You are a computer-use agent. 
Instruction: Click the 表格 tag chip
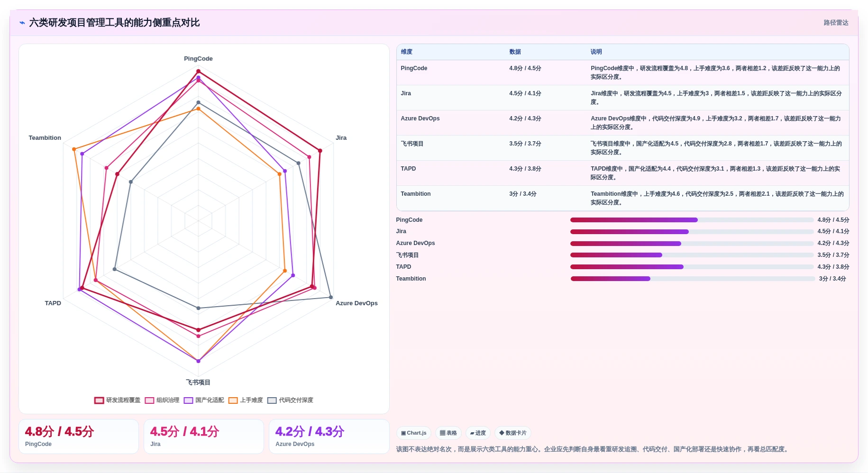(x=448, y=433)
